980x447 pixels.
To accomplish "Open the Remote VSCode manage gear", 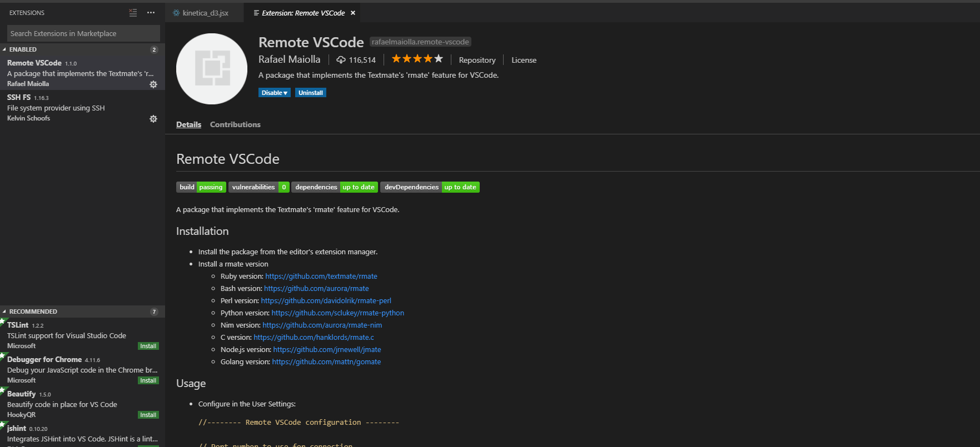I will pyautogui.click(x=153, y=84).
